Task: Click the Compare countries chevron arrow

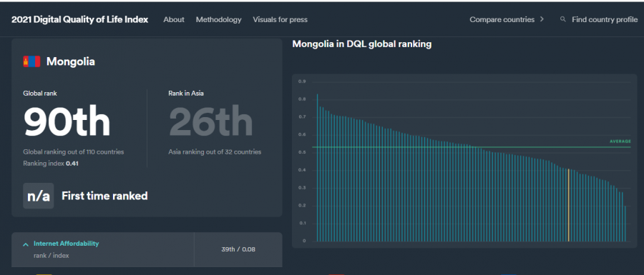Action: tap(542, 19)
